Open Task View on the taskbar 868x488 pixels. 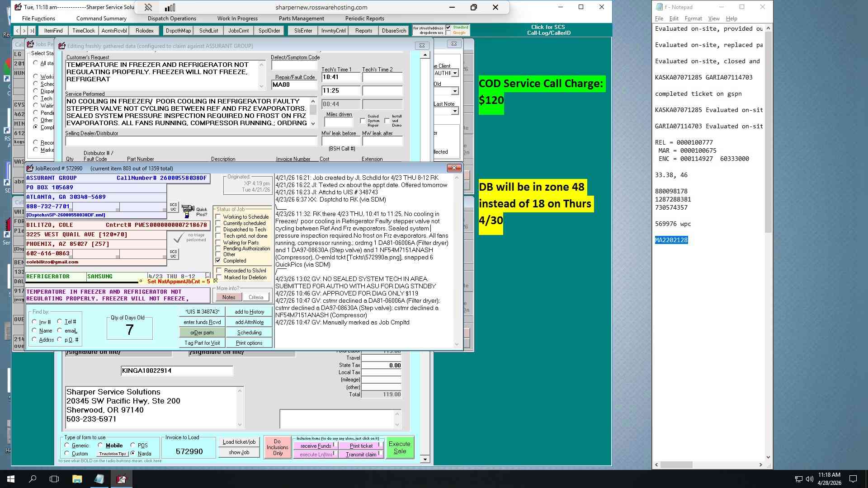tap(54, 479)
